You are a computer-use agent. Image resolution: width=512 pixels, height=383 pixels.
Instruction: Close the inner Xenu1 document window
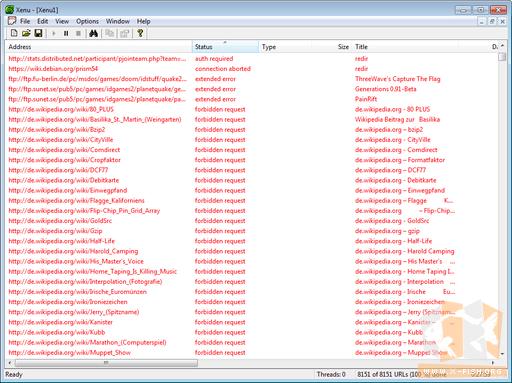point(502,22)
